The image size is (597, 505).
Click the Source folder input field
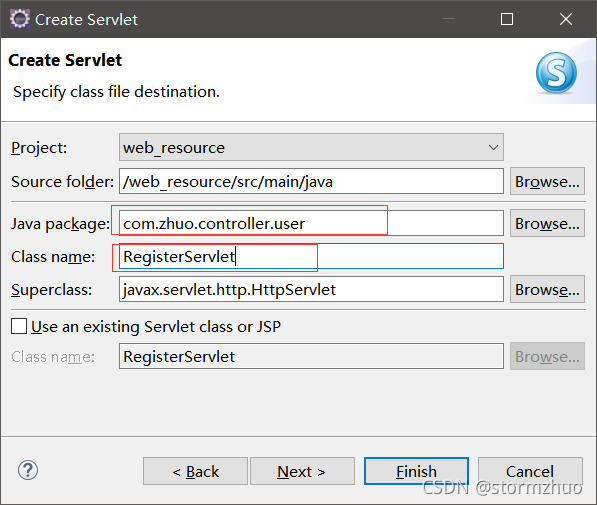coord(311,181)
